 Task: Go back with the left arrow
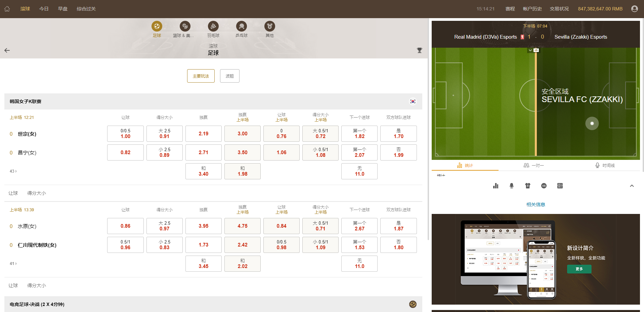7,50
